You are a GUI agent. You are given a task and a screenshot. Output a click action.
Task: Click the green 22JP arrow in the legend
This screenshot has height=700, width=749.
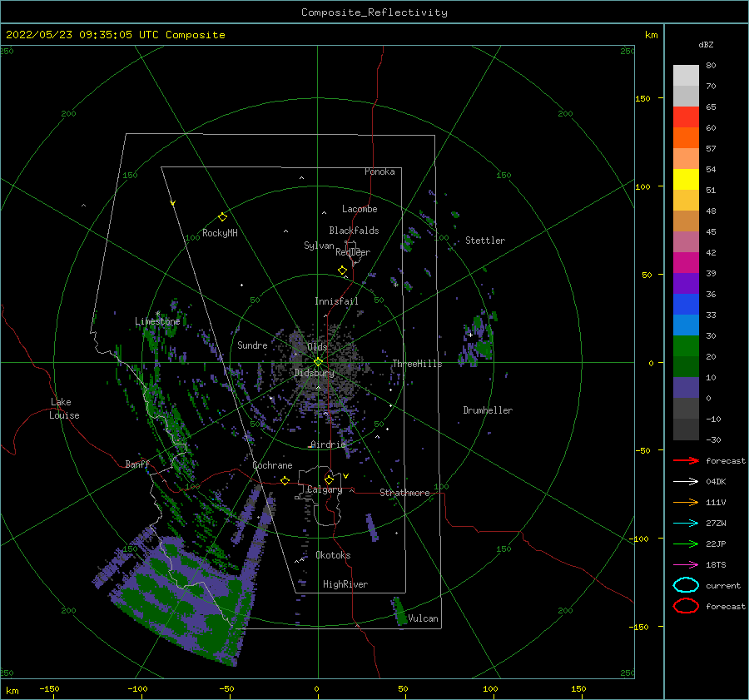(686, 544)
